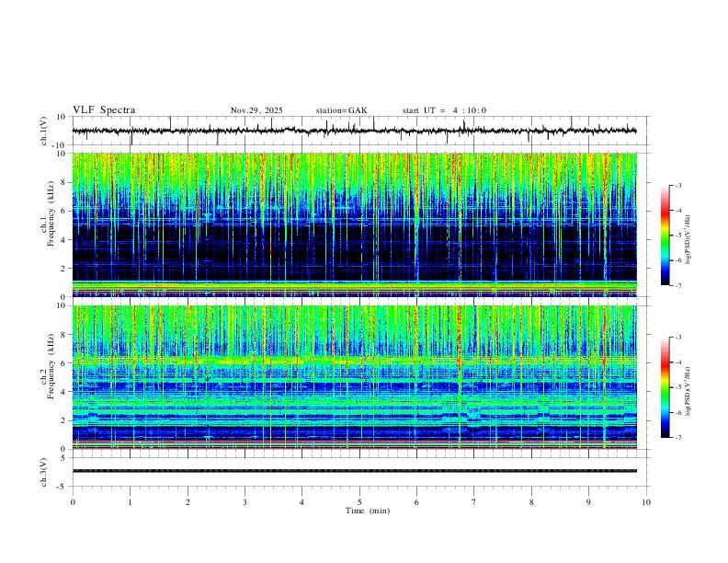Click the 'start UT = 4:10:0' text
The image size is (728, 563).
(444, 110)
